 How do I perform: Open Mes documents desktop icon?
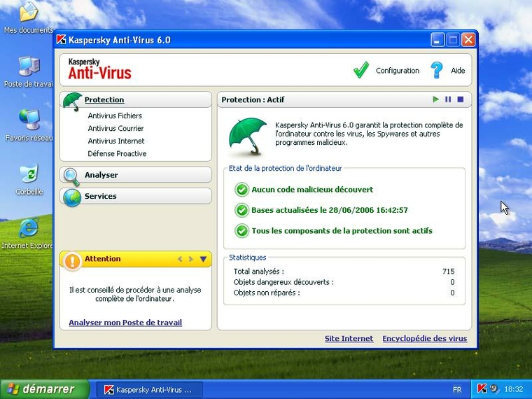pos(29,18)
